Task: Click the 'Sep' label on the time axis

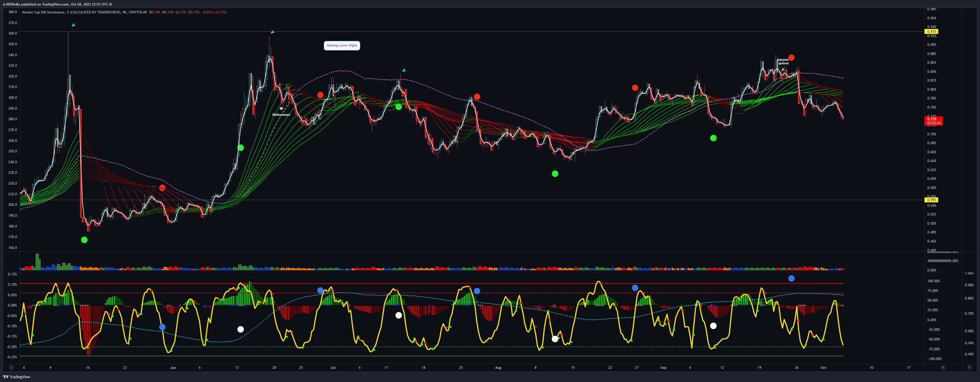Action: click(x=663, y=368)
